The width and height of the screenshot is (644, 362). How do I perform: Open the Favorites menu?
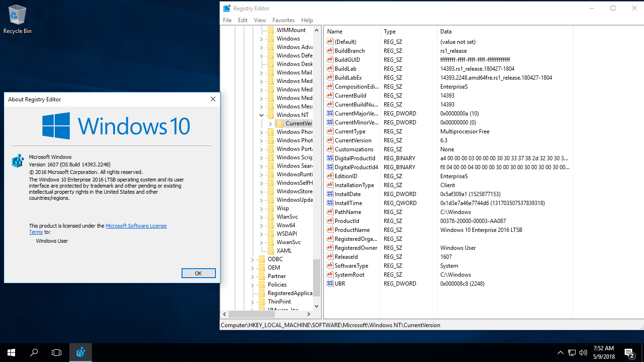coord(283,20)
